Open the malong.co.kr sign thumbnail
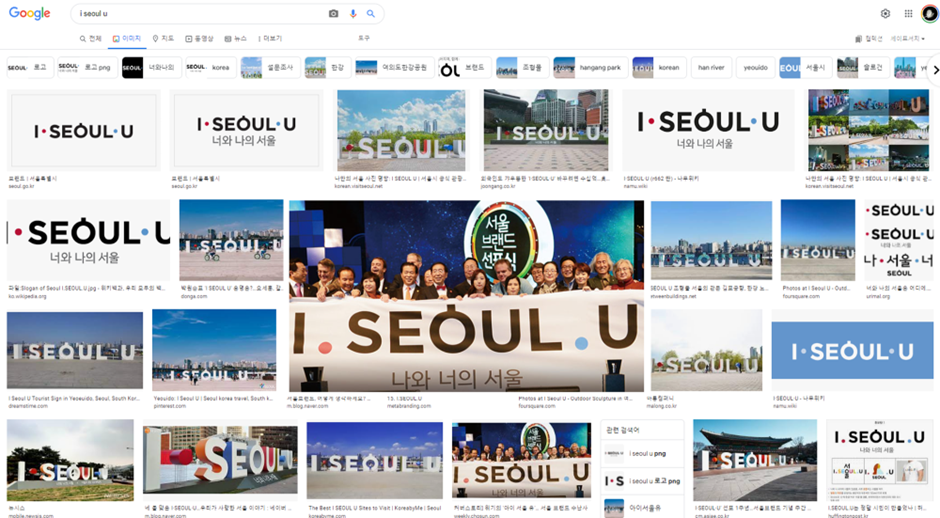Screen dimensions: 940x518 pyautogui.click(x=706, y=350)
